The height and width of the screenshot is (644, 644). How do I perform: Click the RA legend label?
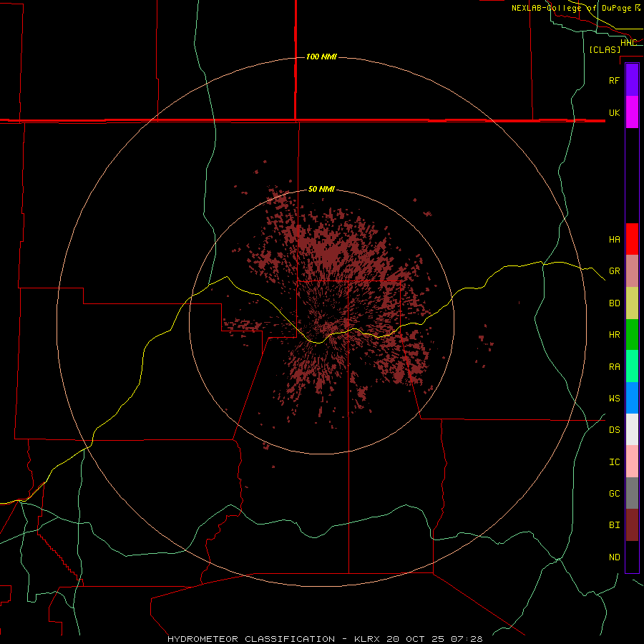pyautogui.click(x=614, y=367)
